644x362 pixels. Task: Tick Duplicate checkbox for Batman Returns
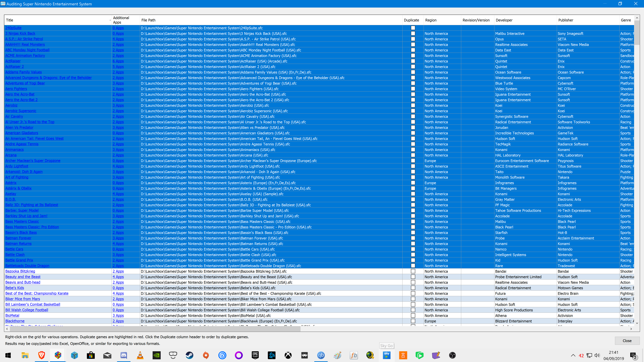click(x=413, y=244)
